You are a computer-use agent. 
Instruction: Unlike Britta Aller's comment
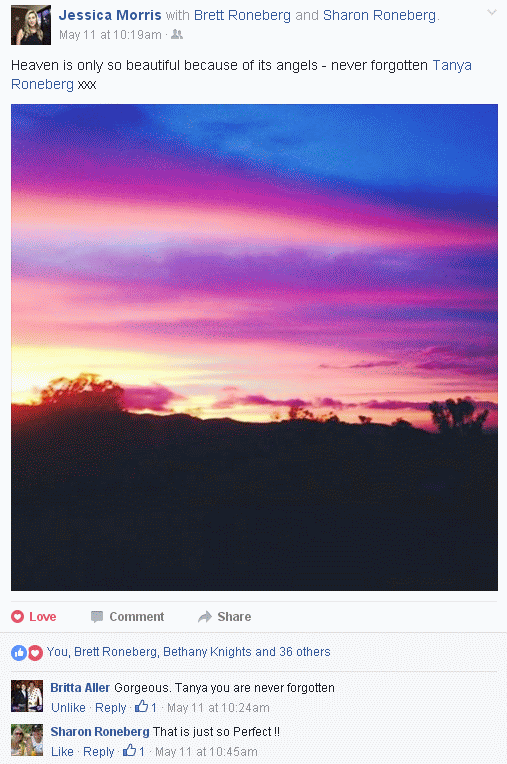pos(68,707)
